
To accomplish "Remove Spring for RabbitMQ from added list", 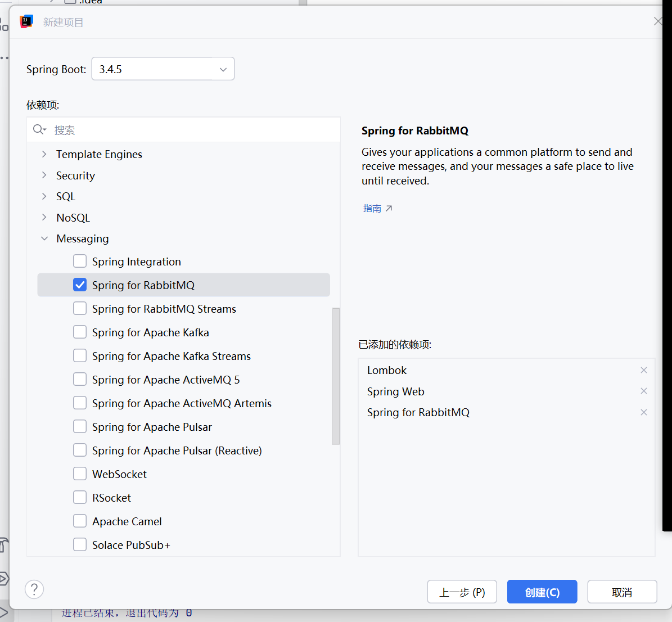I will point(643,412).
